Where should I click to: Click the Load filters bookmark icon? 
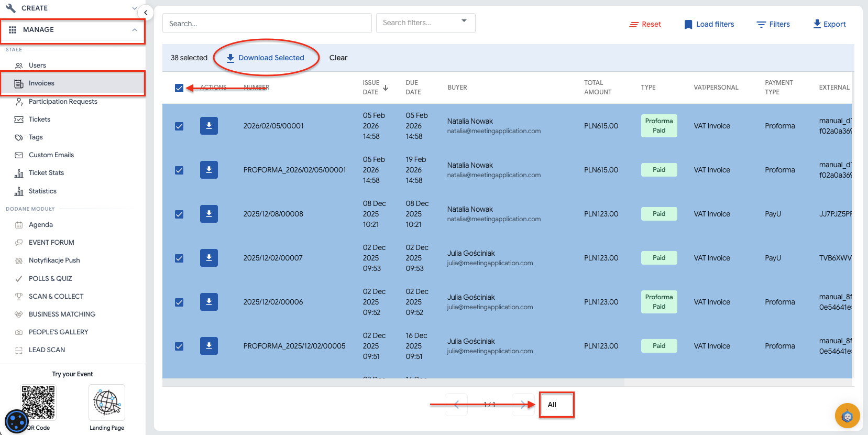point(688,25)
